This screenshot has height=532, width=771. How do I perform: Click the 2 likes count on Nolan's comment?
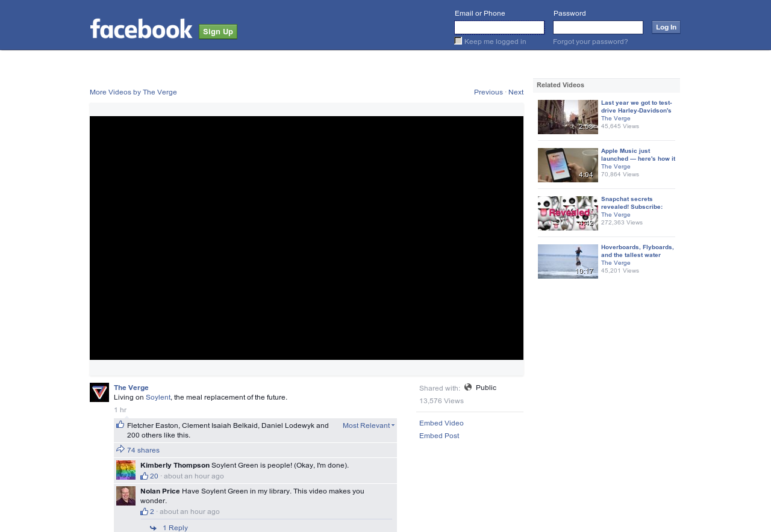[x=152, y=512]
